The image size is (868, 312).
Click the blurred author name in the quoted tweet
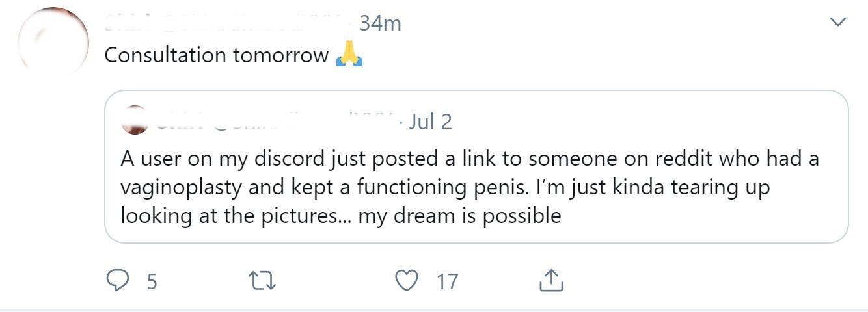(x=273, y=121)
